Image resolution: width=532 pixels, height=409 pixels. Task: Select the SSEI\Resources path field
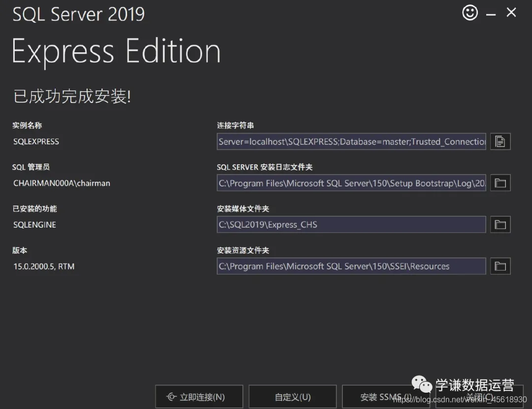pos(352,266)
